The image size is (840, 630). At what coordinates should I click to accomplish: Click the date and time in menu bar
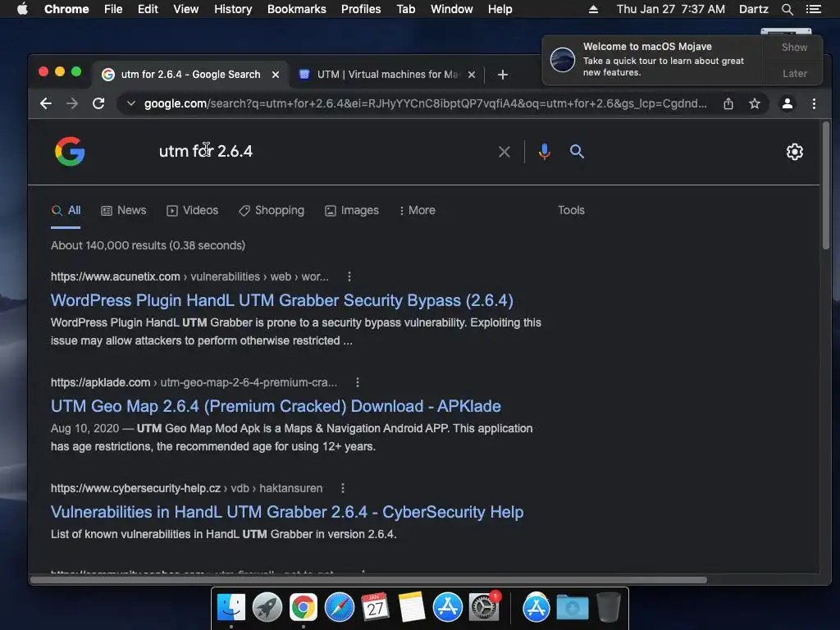coord(671,9)
